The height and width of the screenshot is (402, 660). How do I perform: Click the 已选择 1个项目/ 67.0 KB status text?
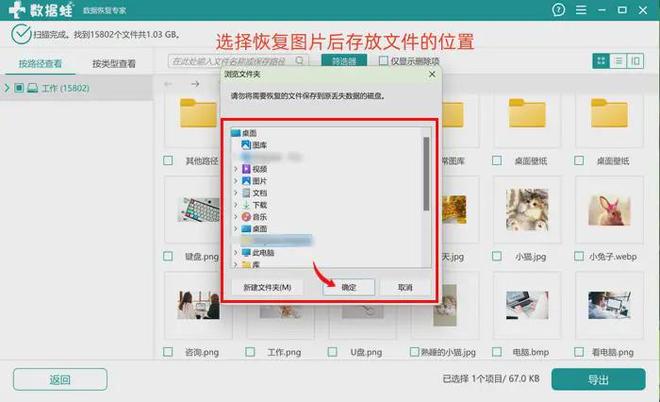point(491,379)
